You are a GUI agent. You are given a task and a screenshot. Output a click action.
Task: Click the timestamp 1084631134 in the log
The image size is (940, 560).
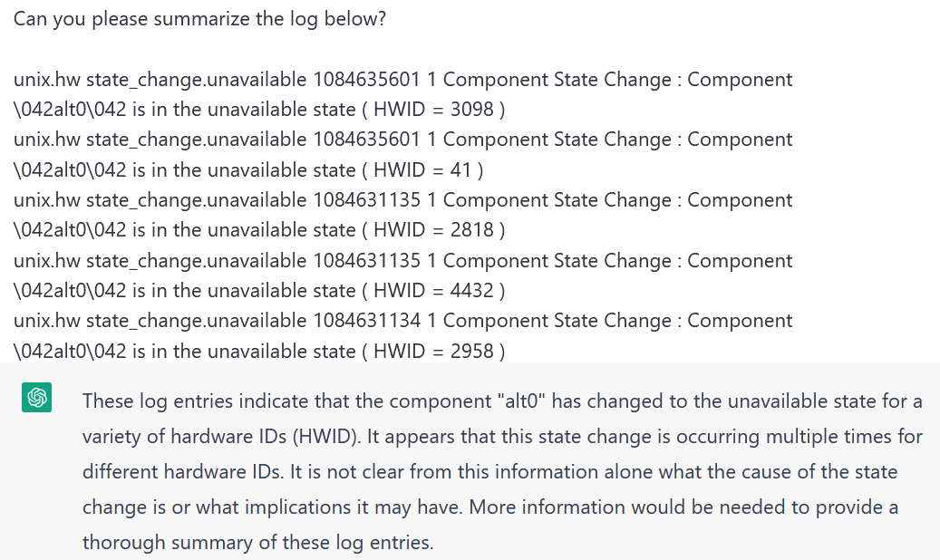(367, 321)
